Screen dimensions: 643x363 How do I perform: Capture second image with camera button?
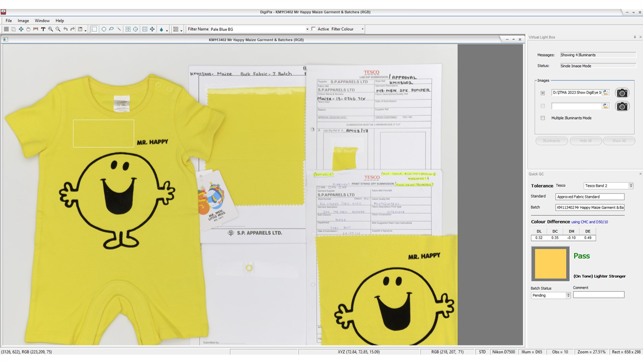pos(622,106)
